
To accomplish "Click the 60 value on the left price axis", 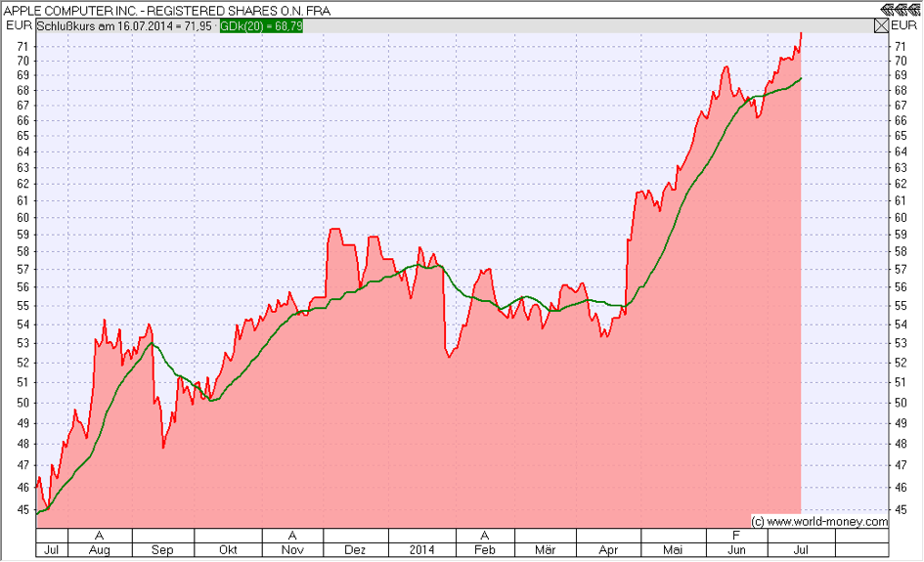I will (23, 217).
